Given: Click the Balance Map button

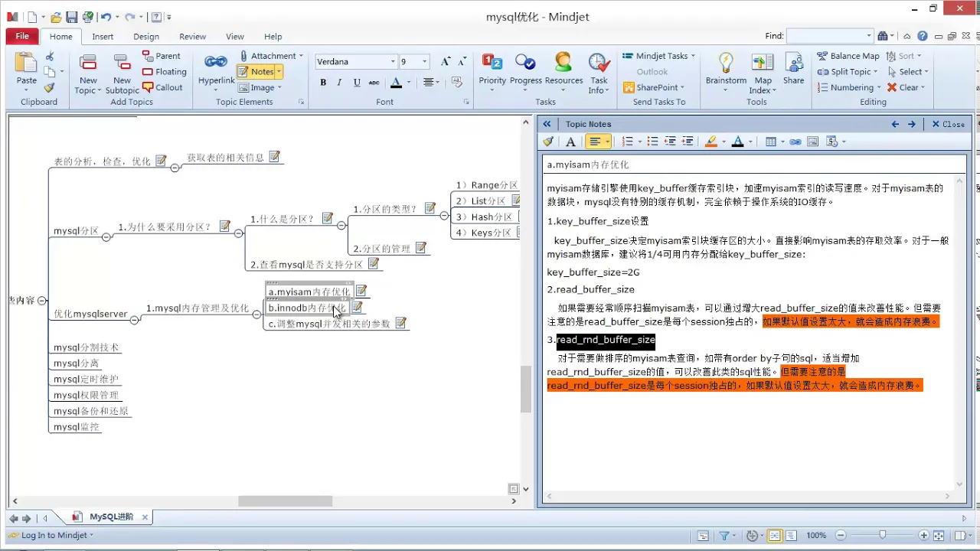Looking at the screenshot, I should click(848, 56).
